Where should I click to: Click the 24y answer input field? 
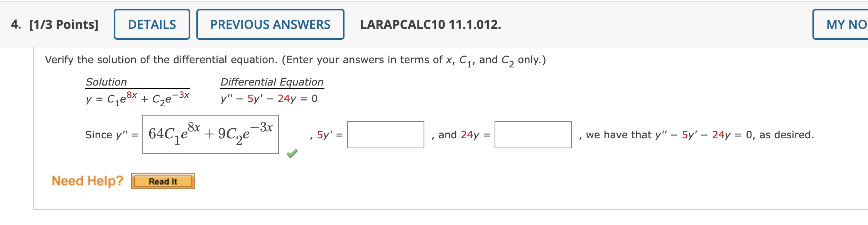click(533, 135)
